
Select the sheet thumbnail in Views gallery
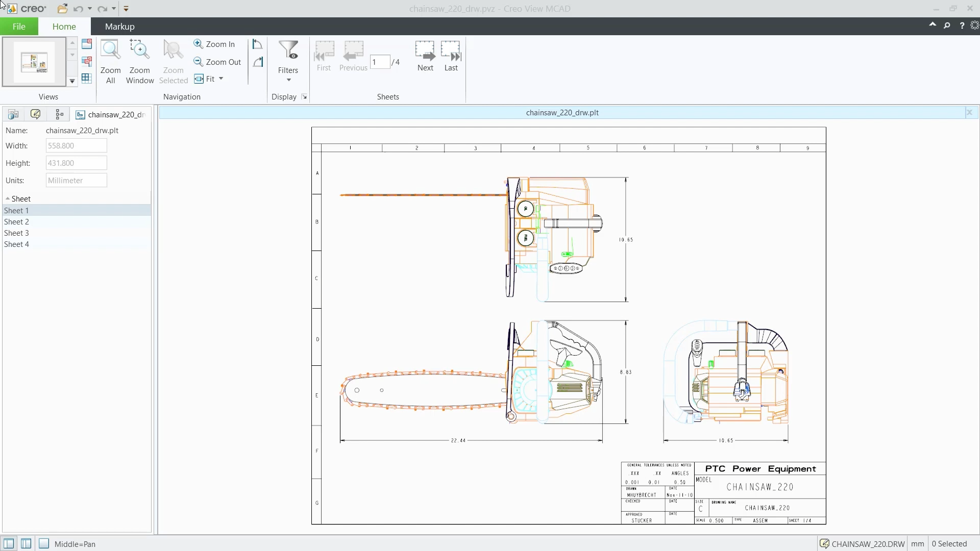[34, 62]
